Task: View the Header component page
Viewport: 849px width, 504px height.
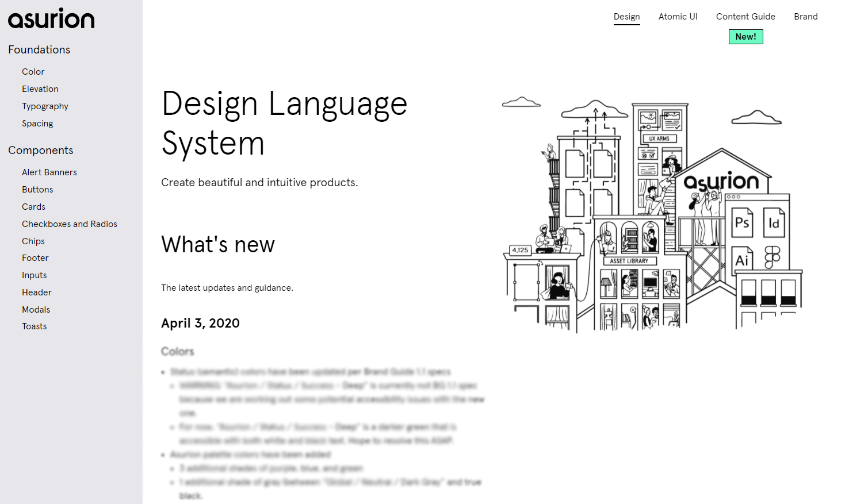Action: [37, 293]
